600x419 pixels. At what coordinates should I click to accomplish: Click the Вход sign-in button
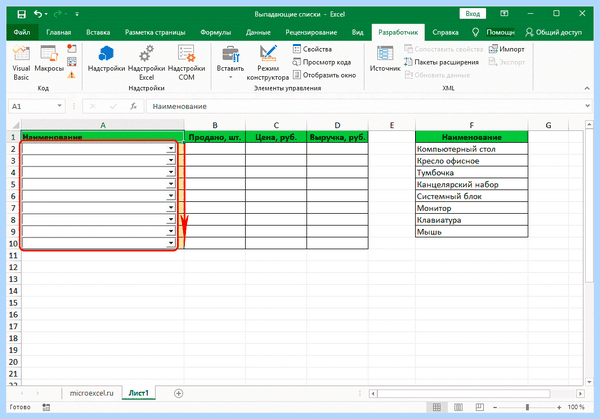pyautogui.click(x=473, y=14)
